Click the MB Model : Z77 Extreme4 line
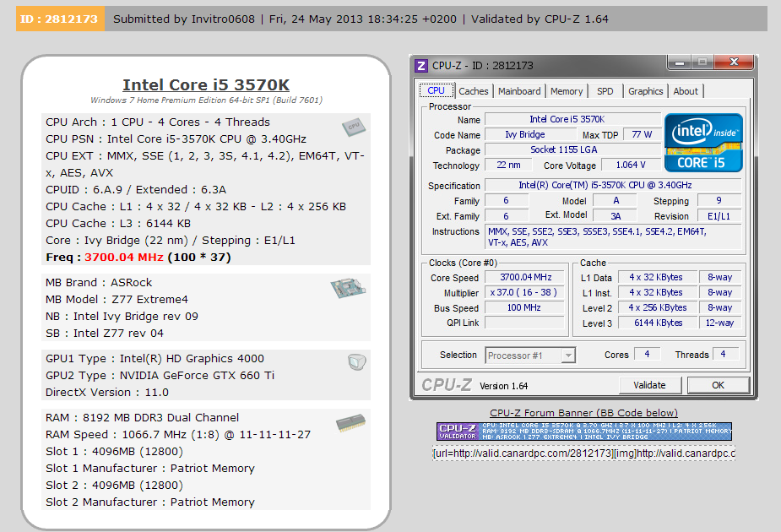 [x=117, y=300]
